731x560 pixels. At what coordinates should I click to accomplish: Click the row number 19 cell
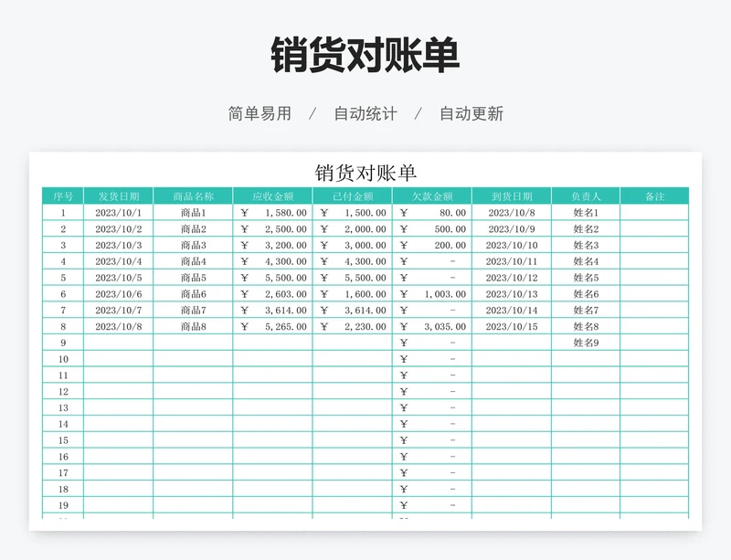click(63, 505)
